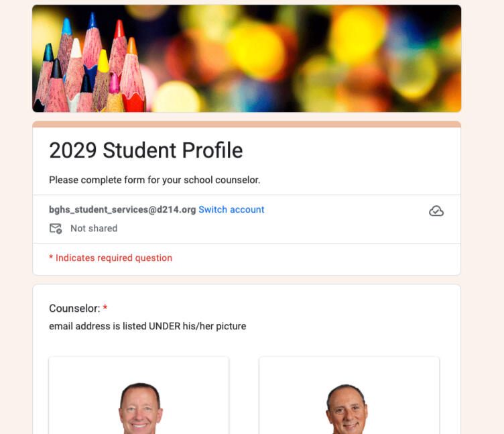The image size is (504, 434).
Task: Click the cloud draft-saved icon
Action: [x=436, y=211]
